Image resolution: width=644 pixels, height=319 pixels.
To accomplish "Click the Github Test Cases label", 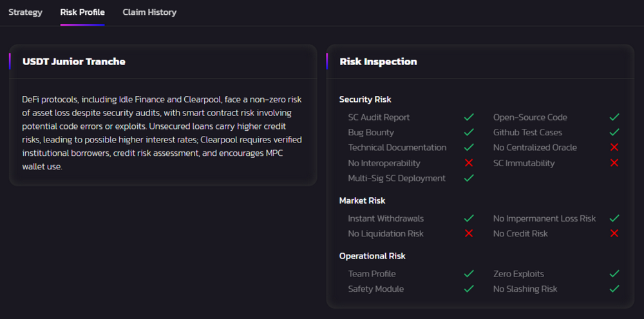I will tap(527, 133).
